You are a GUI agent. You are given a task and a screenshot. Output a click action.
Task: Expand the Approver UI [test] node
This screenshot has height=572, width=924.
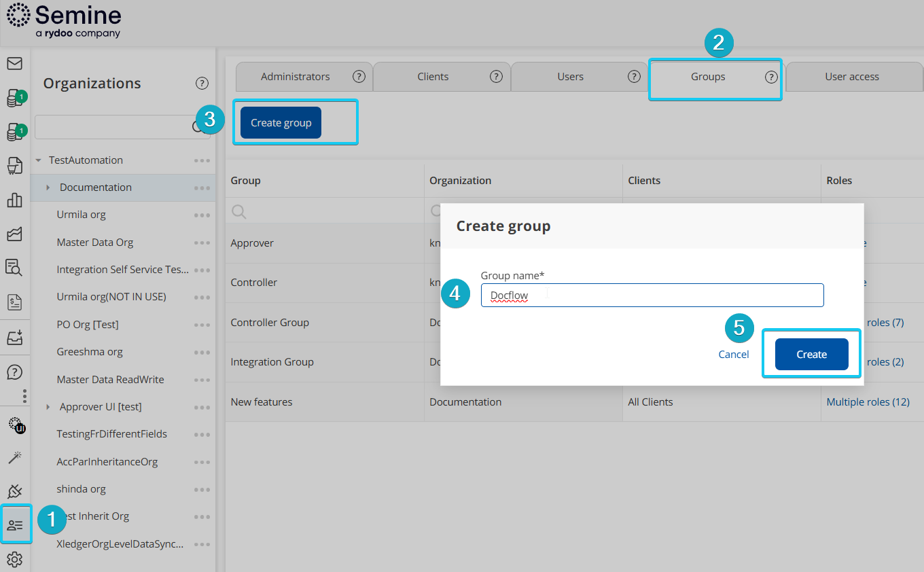[x=48, y=407]
